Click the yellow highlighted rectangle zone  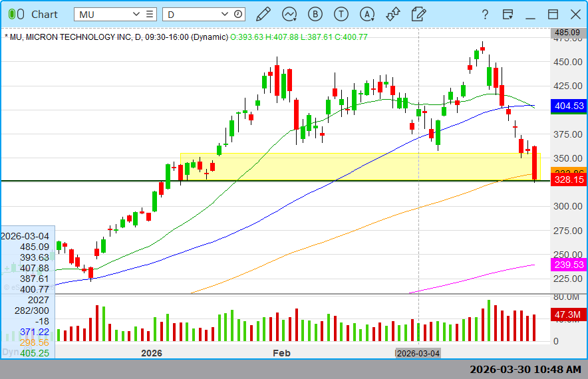(x=360, y=166)
